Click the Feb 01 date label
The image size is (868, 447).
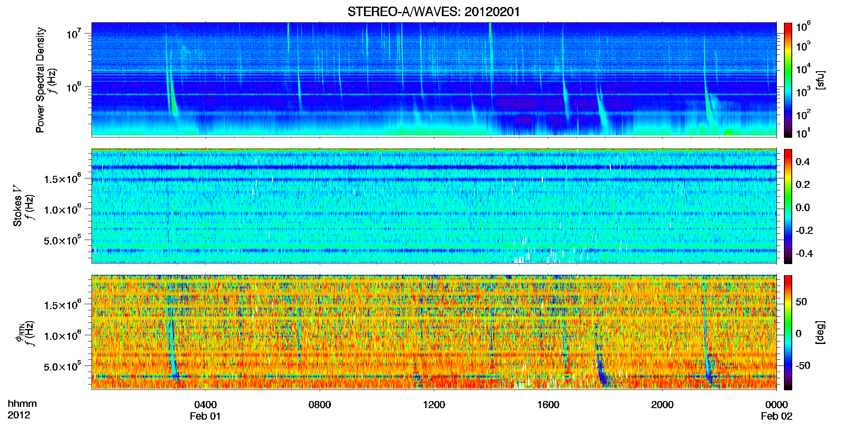click(205, 416)
